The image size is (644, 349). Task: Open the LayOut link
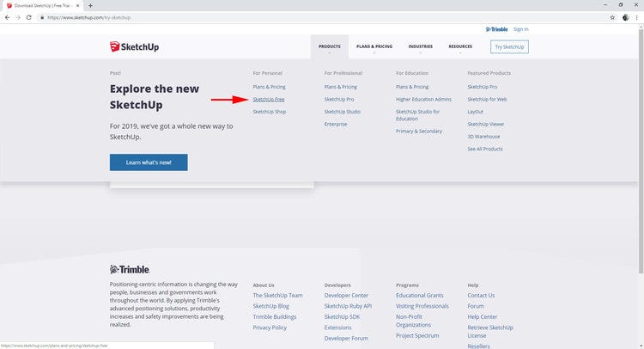click(x=475, y=112)
